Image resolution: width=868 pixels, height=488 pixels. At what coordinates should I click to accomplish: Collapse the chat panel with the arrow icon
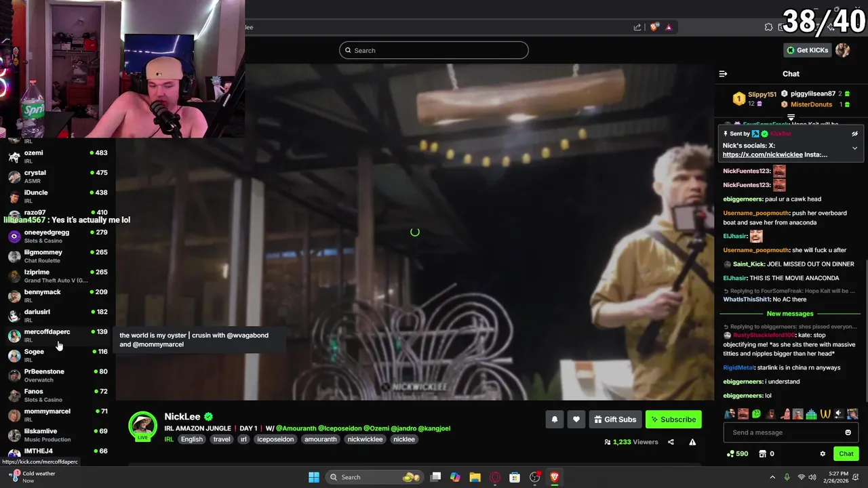(723, 74)
